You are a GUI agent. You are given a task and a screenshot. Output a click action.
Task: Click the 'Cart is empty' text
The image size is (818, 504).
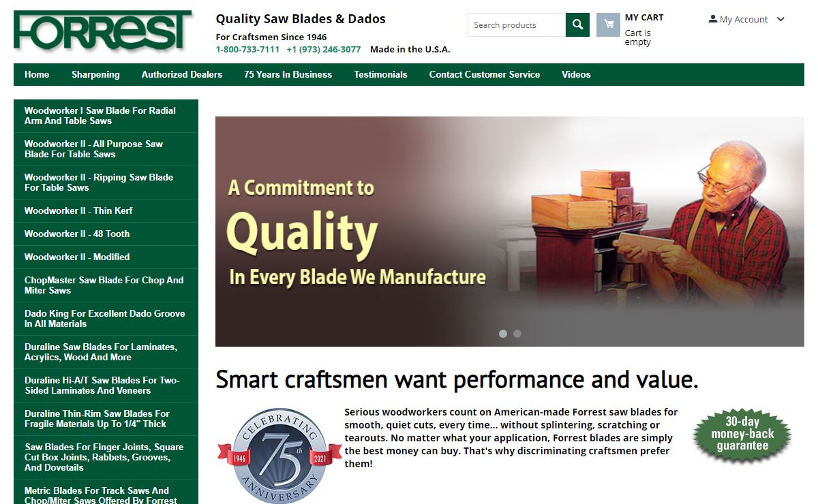(638, 37)
